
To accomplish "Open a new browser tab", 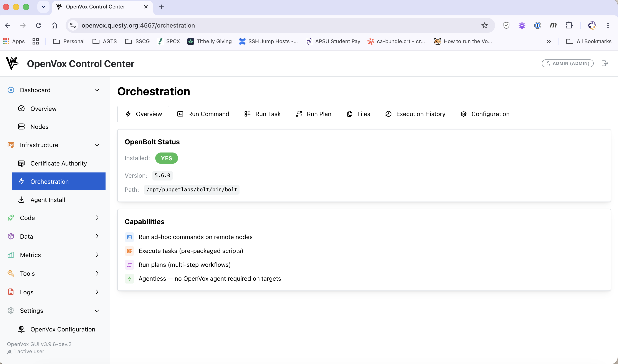I will (x=161, y=7).
